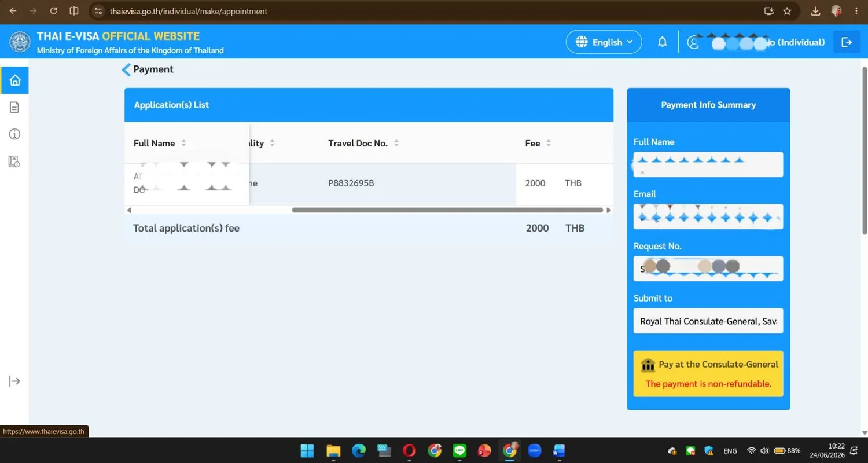Open File Explorer from the taskbar
The image size is (868, 463).
[x=333, y=451]
